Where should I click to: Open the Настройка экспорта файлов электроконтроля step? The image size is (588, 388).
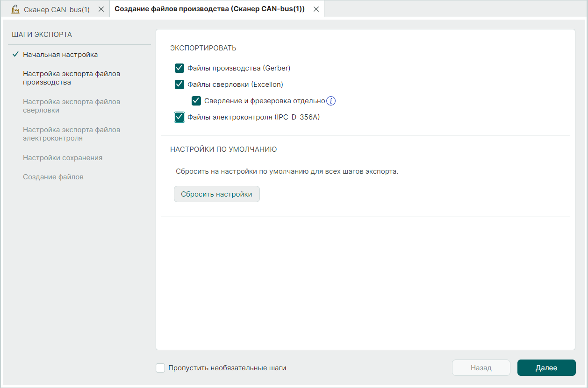click(x=72, y=134)
